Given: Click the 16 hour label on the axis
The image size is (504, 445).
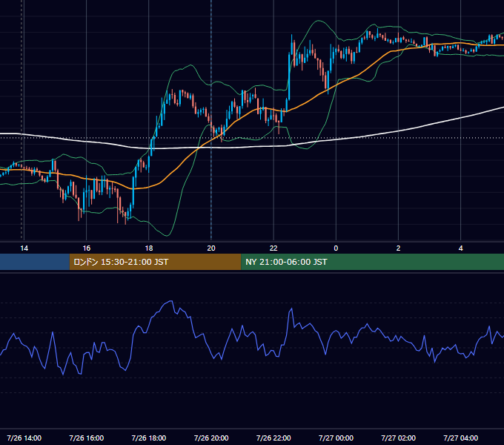Looking at the screenshot, I should (87, 248).
